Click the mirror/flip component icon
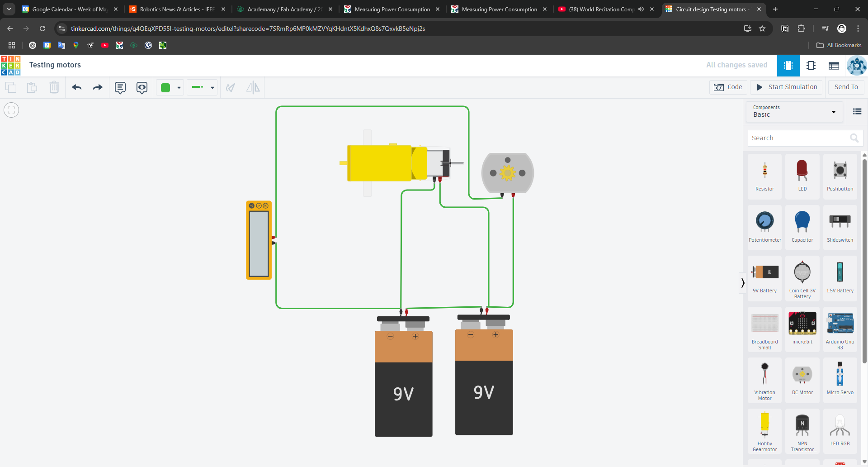 pos(253,87)
